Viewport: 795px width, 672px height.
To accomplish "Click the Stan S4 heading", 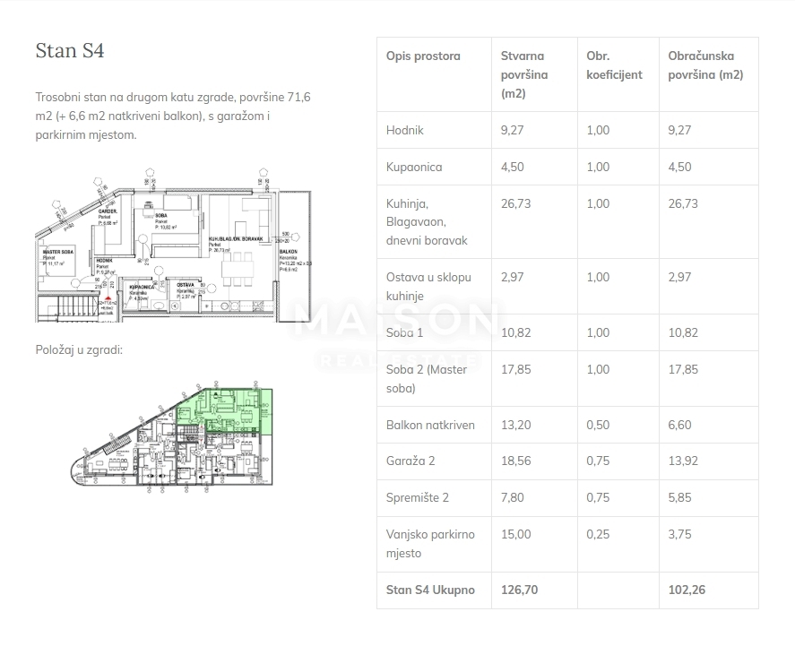I will pos(70,50).
